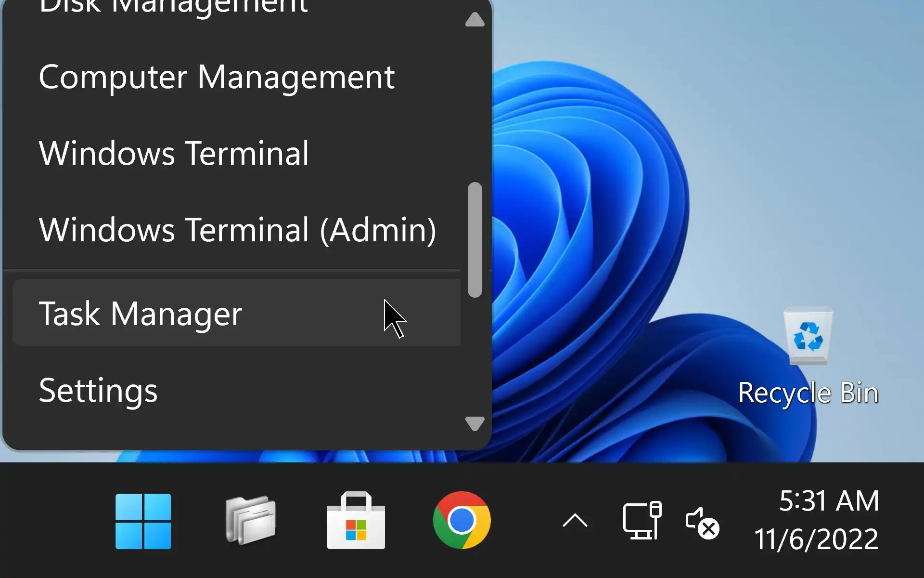This screenshot has height=578, width=924.
Task: Show hidden tray icons chevron
Action: click(575, 521)
